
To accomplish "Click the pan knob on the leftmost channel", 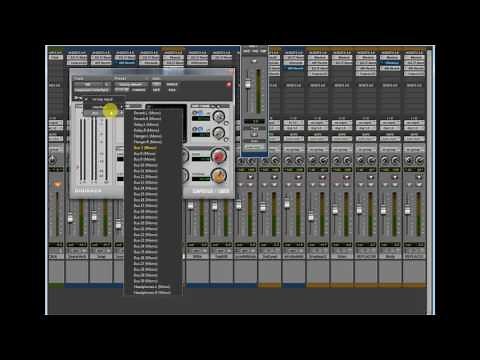I will click(x=53, y=160).
